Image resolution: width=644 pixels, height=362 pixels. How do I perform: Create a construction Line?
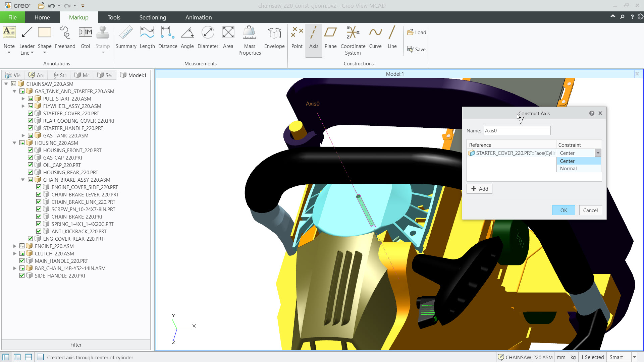coord(392,38)
